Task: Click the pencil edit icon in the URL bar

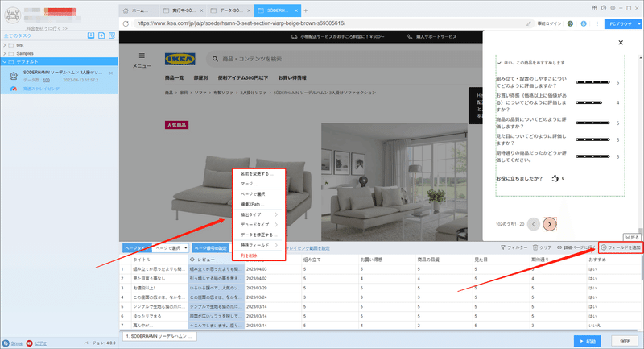Action: [529, 23]
